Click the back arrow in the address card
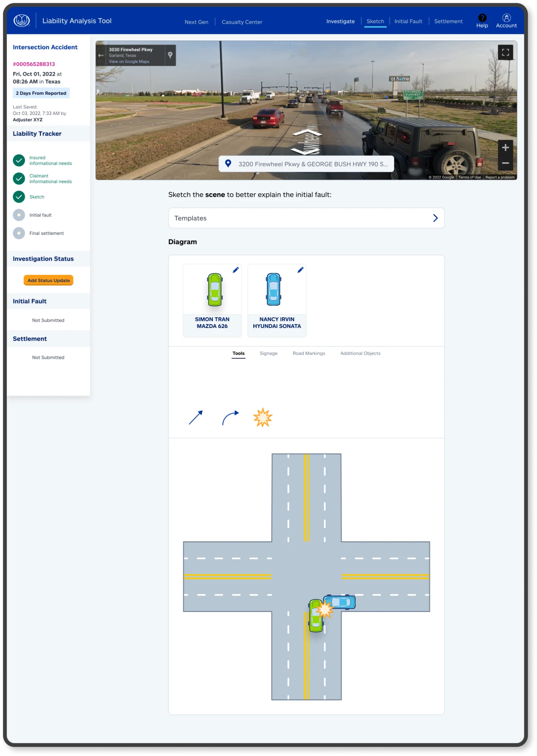 pos(101,56)
